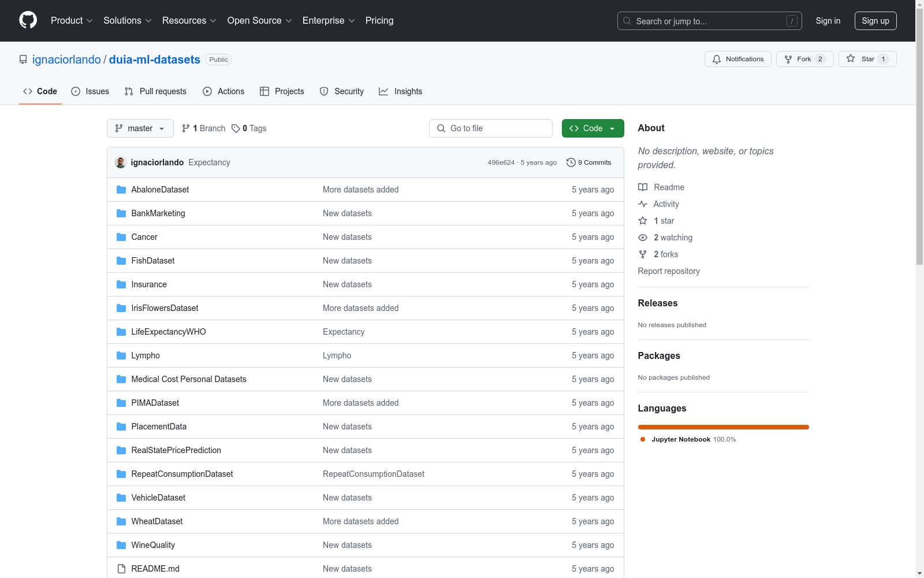Click Report repository link
The width and height of the screenshot is (924, 578).
[669, 271]
